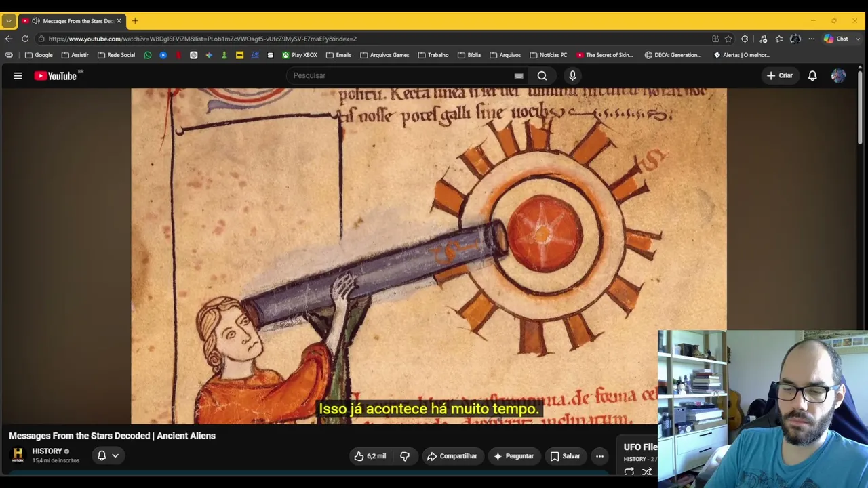Select the Messages From the Stars tab
Image resolution: width=868 pixels, height=488 pixels.
(72, 21)
